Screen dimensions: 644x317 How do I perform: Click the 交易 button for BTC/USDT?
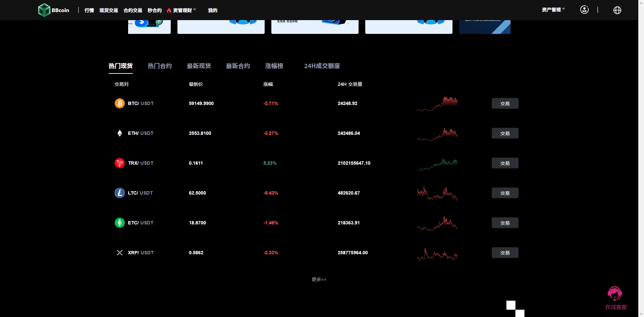pos(505,103)
